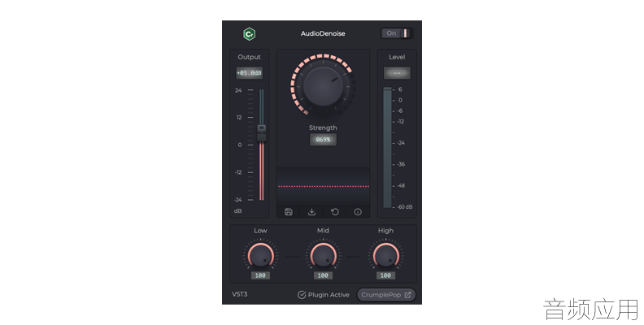Screen dimensions: 644x325
Task: Click the download/import preset icon
Action: click(x=311, y=212)
